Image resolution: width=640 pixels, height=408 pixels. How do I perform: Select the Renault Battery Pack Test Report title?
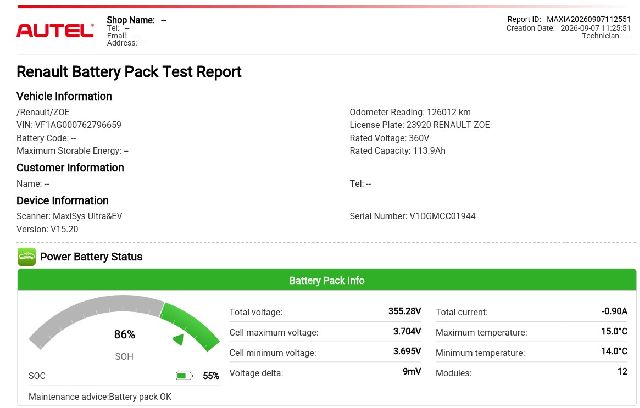click(x=129, y=72)
